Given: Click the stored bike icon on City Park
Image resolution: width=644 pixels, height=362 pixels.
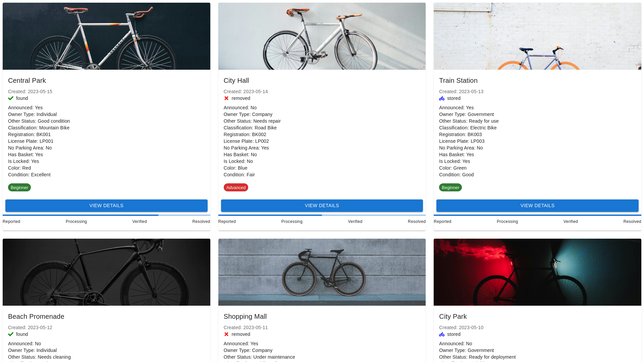Looking at the screenshot, I should pyautogui.click(x=441, y=334).
